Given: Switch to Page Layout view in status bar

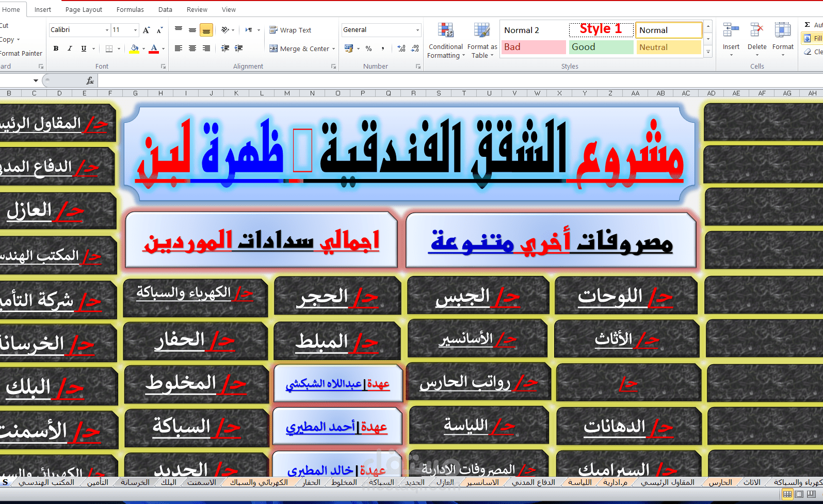Looking at the screenshot, I should tap(799, 494).
